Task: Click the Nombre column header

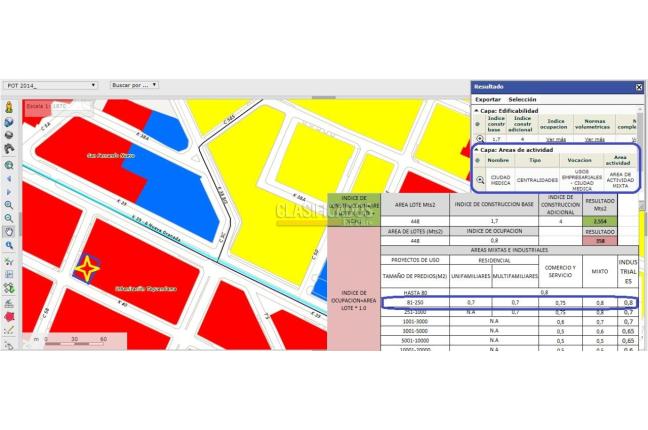Action: (x=498, y=160)
